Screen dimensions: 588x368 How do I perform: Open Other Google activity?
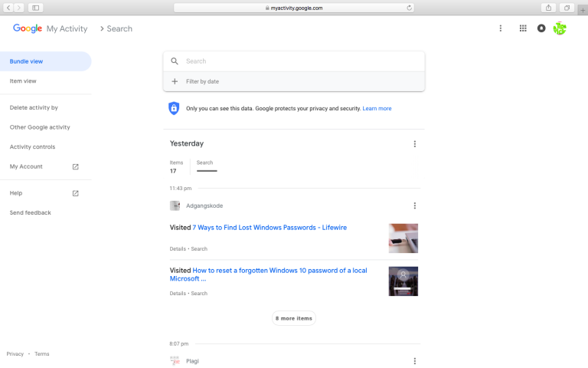point(40,127)
